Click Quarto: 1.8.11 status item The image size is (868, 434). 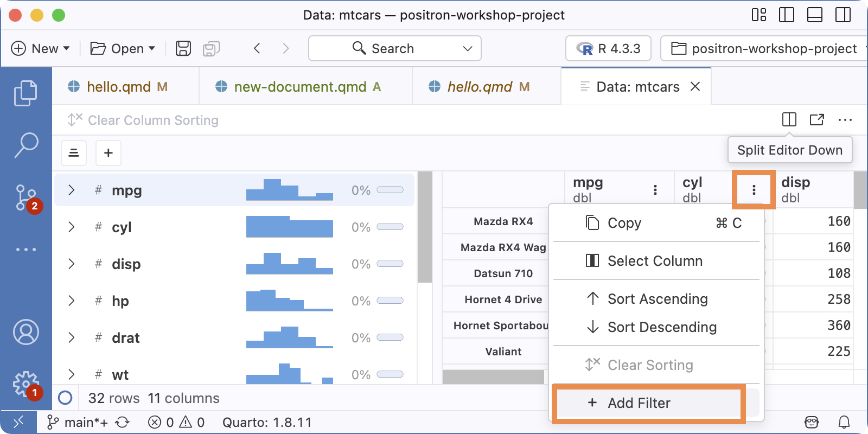coord(267,422)
